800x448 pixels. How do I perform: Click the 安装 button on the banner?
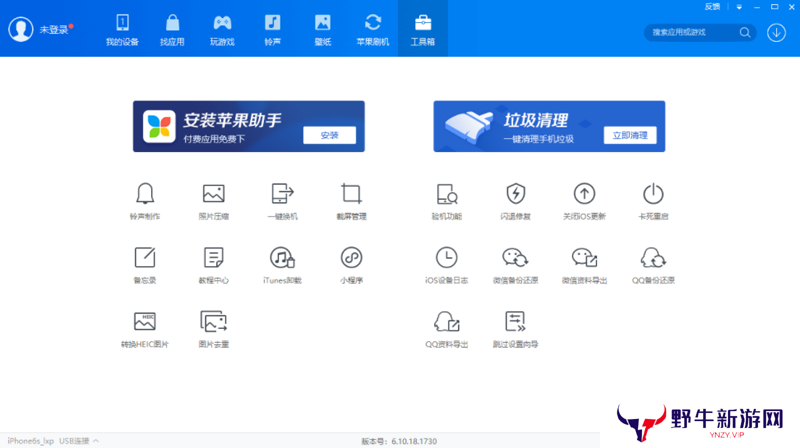tap(330, 135)
